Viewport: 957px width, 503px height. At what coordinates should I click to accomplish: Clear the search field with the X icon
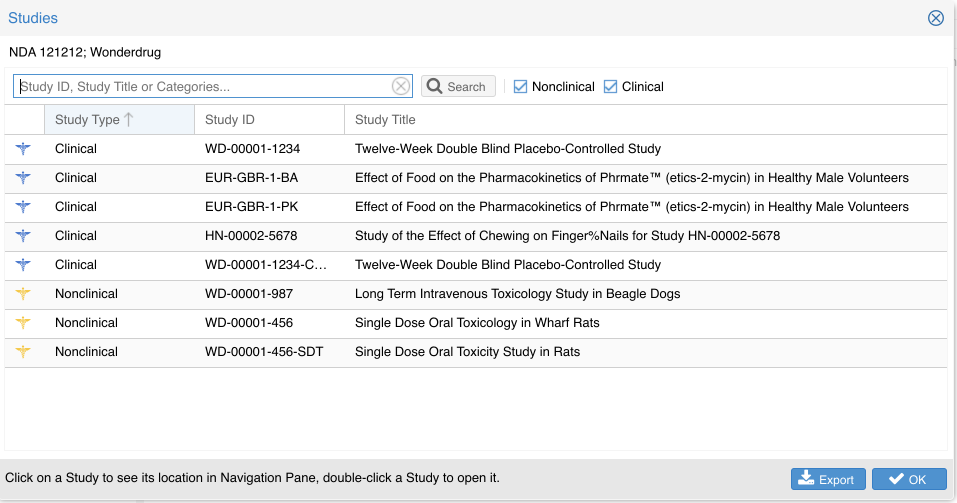400,87
